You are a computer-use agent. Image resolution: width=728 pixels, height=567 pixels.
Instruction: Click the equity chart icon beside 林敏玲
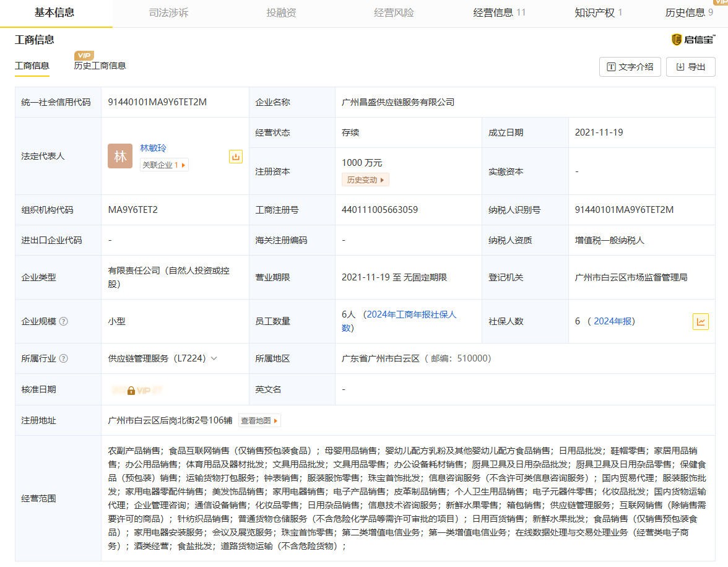click(235, 157)
